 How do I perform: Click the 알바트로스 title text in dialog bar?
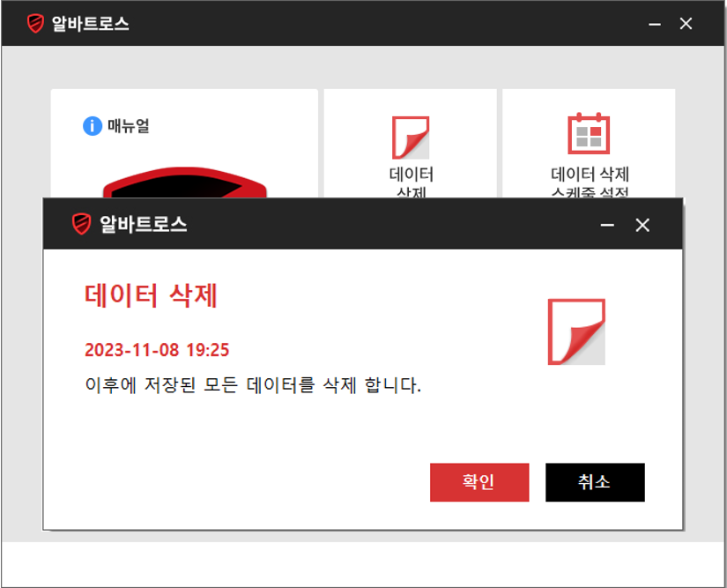(x=142, y=225)
